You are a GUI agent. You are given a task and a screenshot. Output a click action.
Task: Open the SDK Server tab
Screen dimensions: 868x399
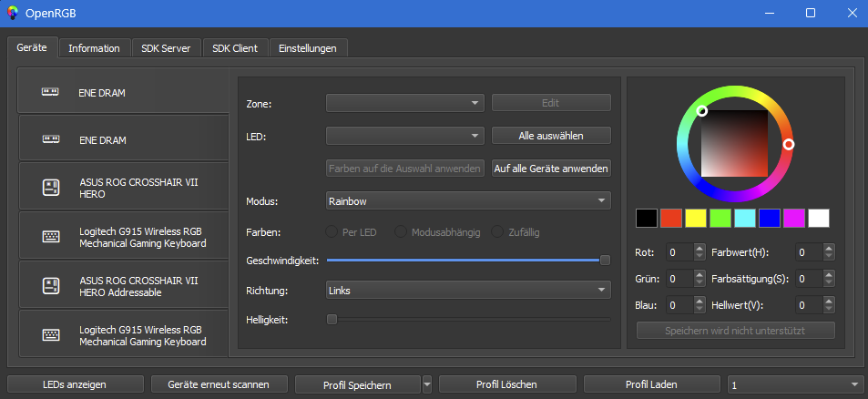point(166,48)
